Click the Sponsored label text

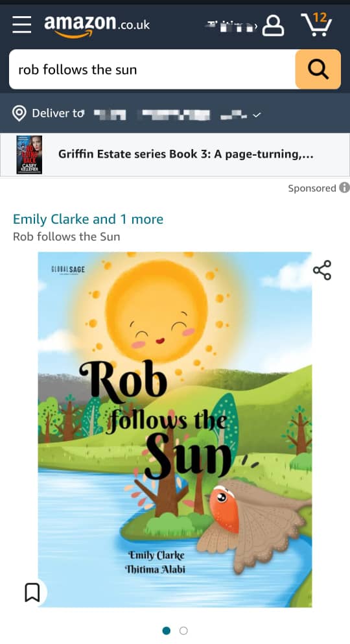[312, 188]
